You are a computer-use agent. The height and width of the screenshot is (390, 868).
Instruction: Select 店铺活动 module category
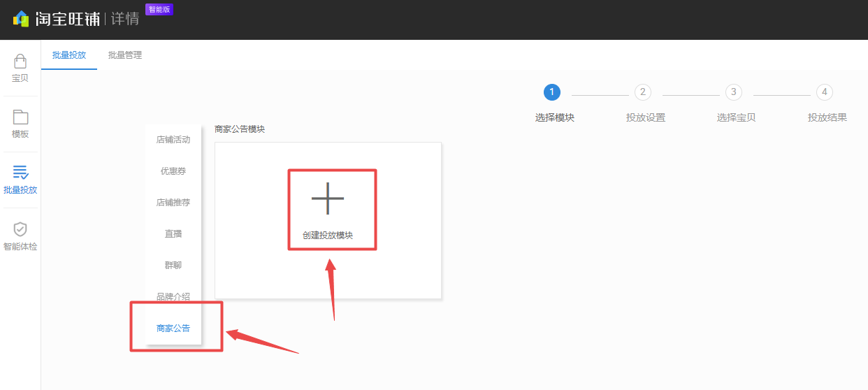pyautogui.click(x=173, y=140)
